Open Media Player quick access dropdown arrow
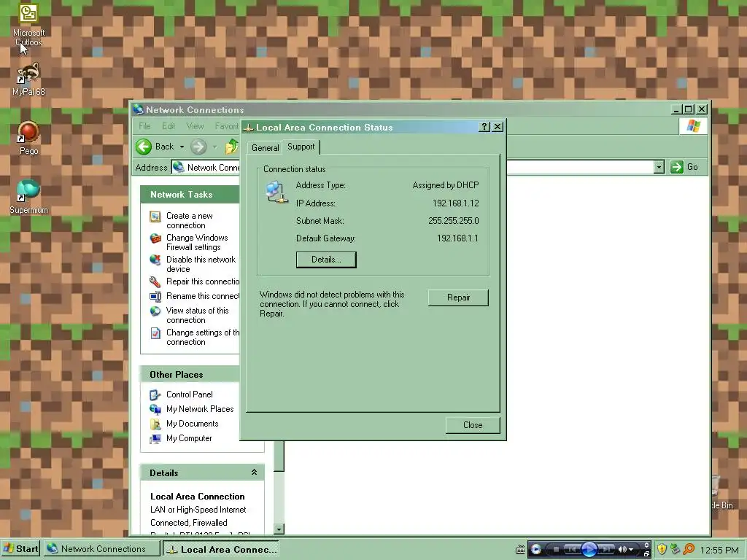The image size is (747, 560). pos(631,550)
